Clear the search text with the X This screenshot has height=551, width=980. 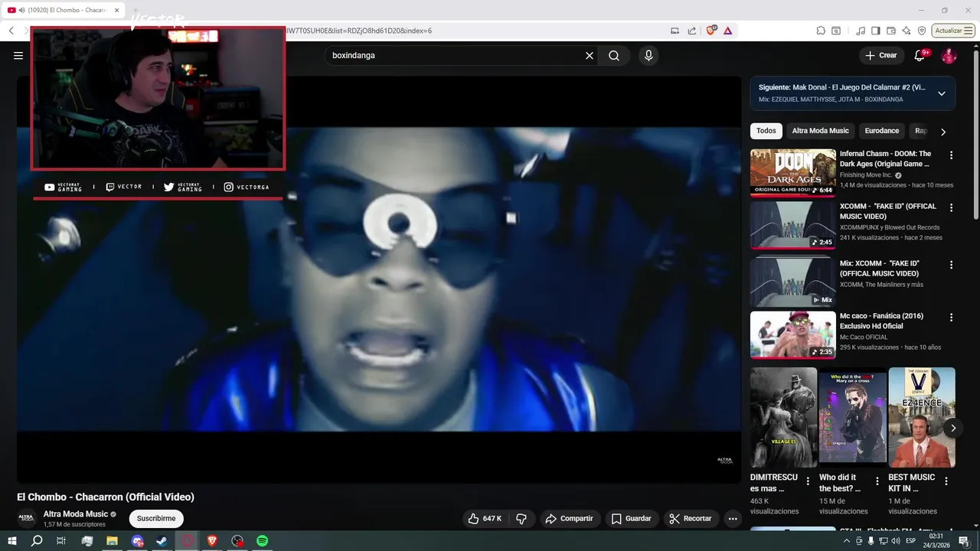590,56
